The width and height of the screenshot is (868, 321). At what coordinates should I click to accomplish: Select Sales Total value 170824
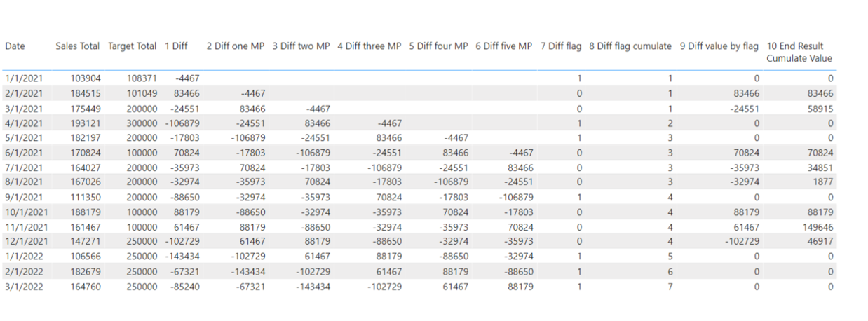(85, 153)
